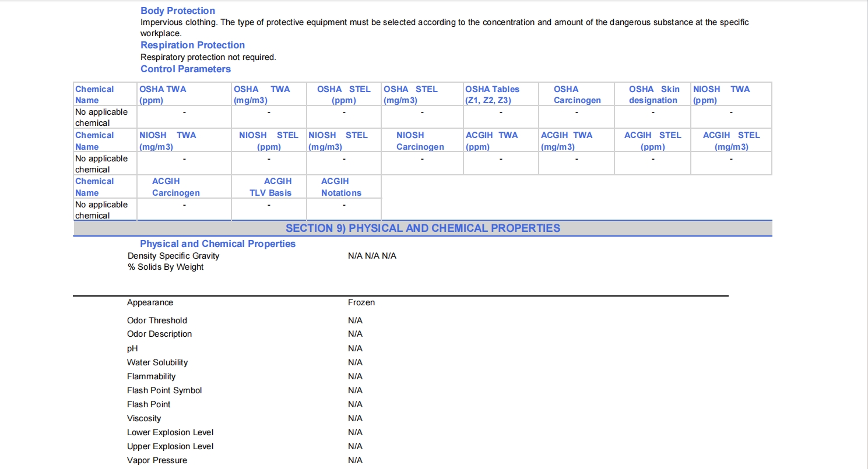The image size is (868, 469).
Task: Select the ACGIH STEL (mg/m3) column header
Action: [731, 140]
